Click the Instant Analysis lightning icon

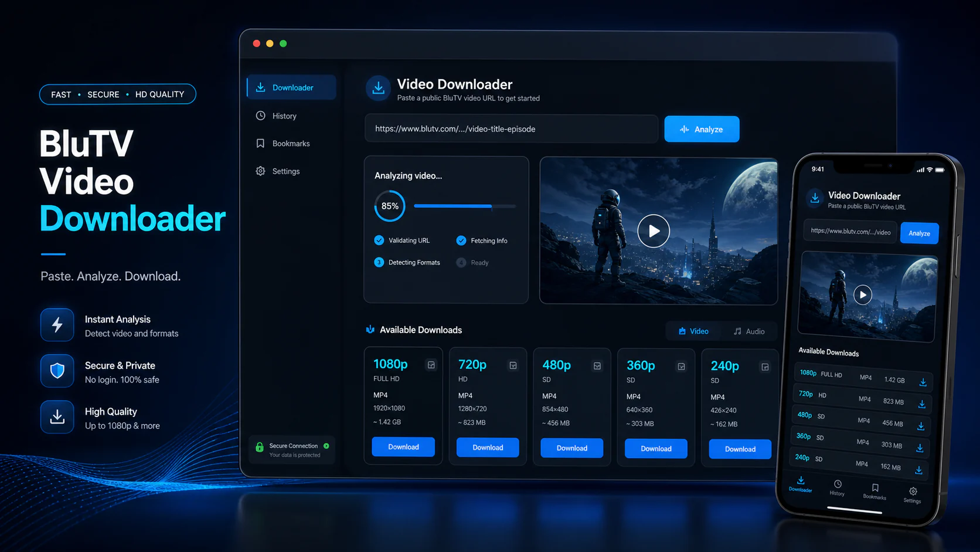point(57,324)
